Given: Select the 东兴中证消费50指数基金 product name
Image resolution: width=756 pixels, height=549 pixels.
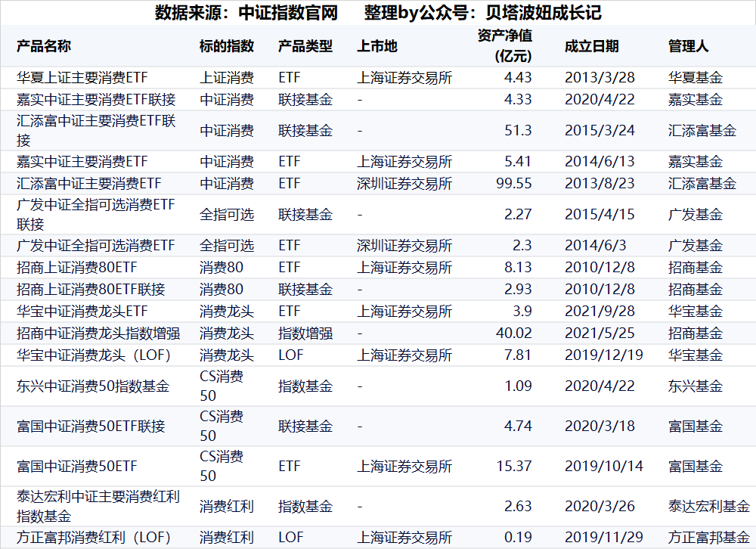Looking at the screenshot, I should click(93, 386).
